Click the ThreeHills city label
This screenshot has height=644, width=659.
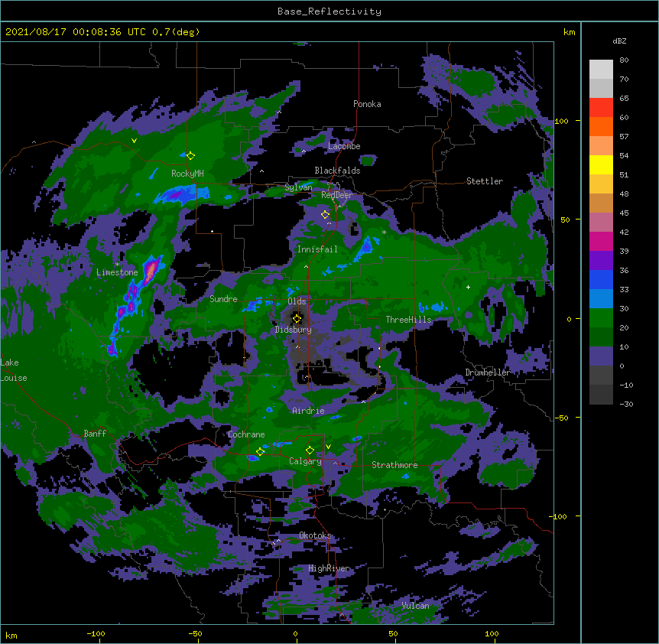click(408, 320)
